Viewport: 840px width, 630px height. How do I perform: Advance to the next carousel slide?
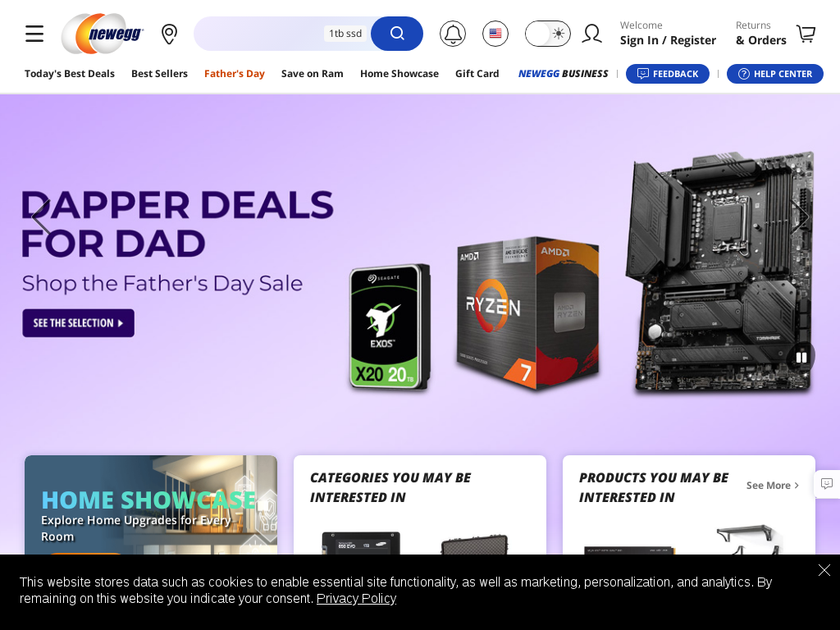799,217
